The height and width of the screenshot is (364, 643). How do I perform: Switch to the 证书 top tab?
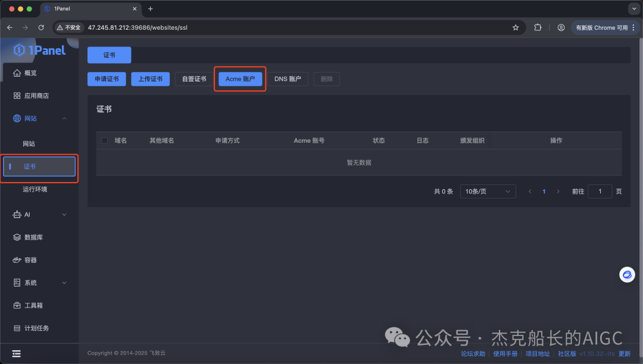tap(109, 55)
